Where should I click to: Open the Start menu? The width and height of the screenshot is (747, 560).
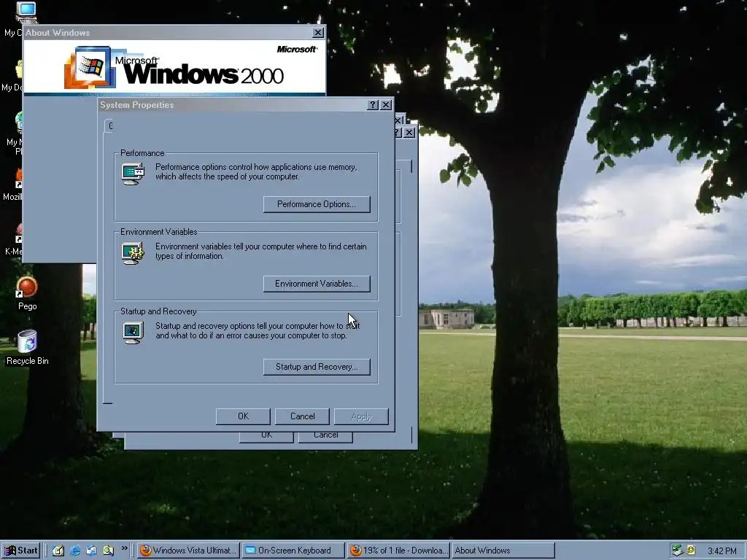point(20,551)
